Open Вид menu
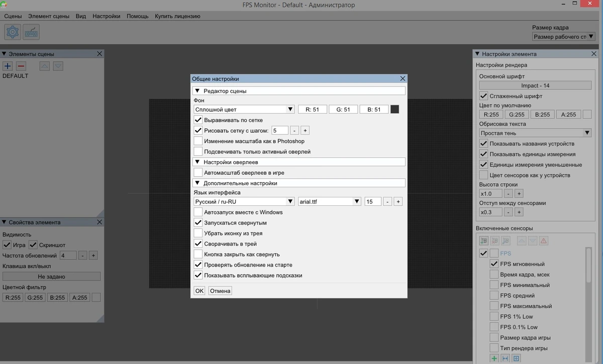The image size is (603, 364). coord(81,16)
